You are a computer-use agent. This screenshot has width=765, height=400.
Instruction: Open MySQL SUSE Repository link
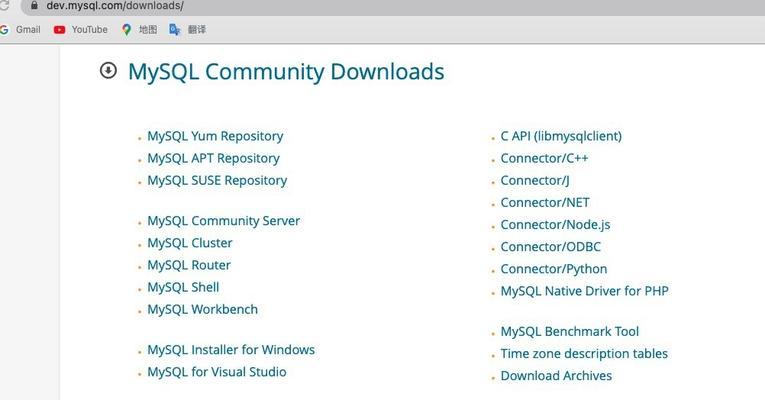coord(217,180)
